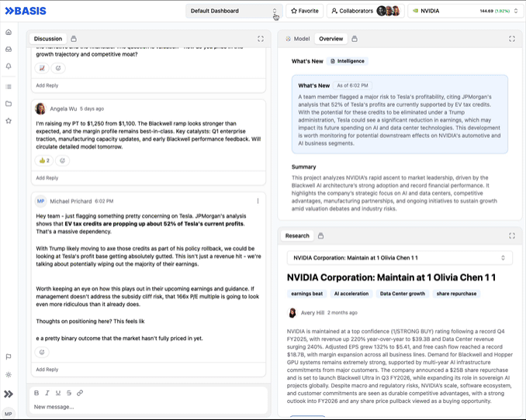This screenshot has height=420, width=526.
Task: Expand the Discussion panel to fullscreen
Action: [261, 39]
